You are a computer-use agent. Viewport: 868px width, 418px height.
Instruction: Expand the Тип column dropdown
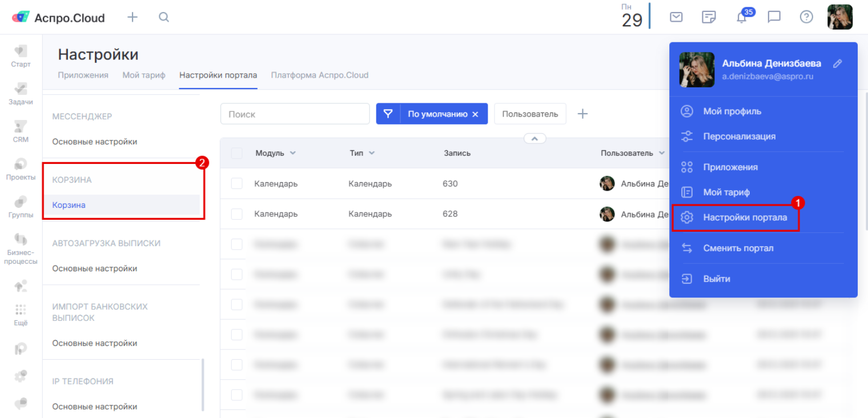point(372,153)
